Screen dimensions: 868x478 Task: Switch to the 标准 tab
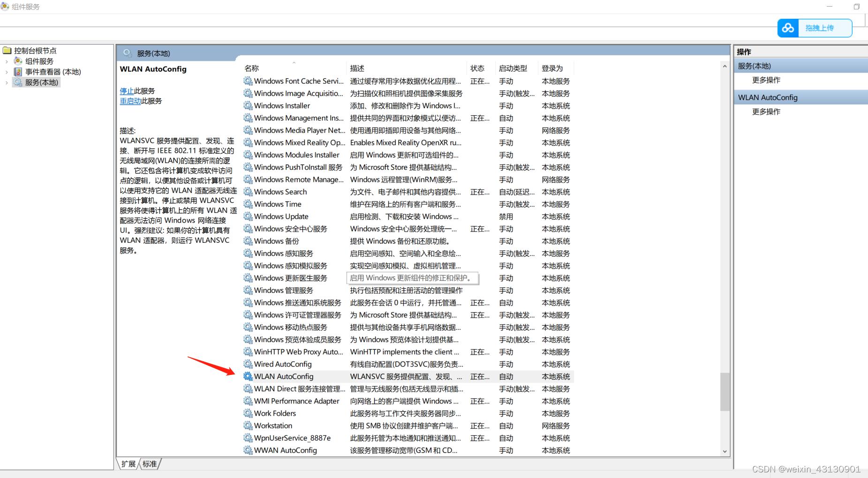(x=150, y=464)
